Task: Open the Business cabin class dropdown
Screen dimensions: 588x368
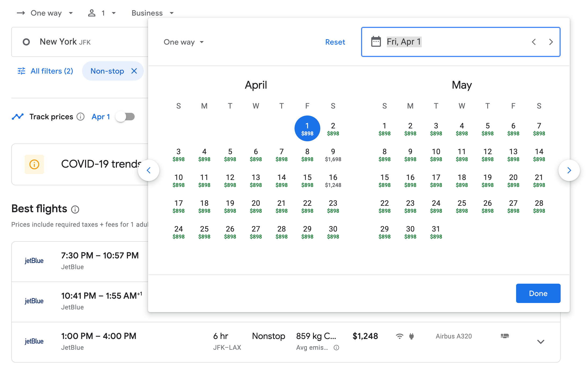Action: 152,13
